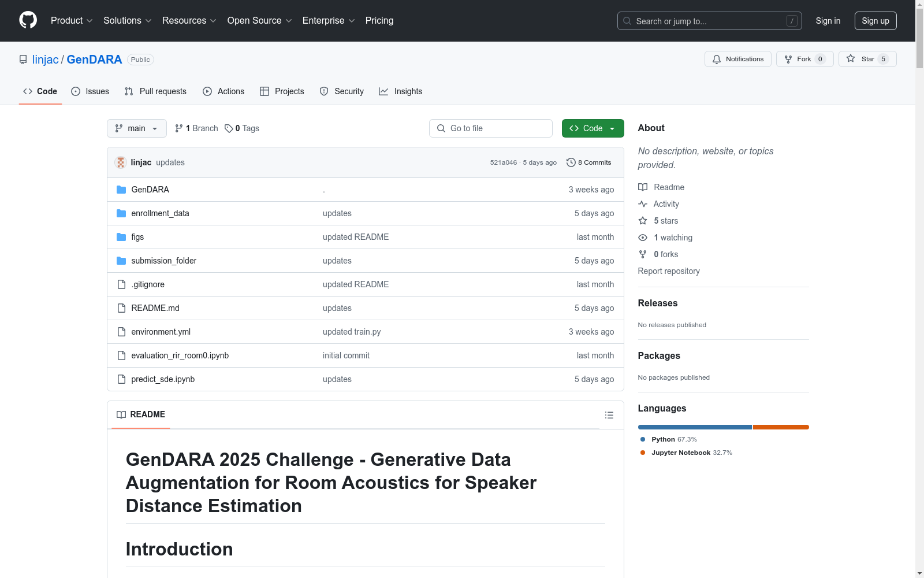Open the green Code dropdown button
924x578 pixels.
pyautogui.click(x=593, y=128)
